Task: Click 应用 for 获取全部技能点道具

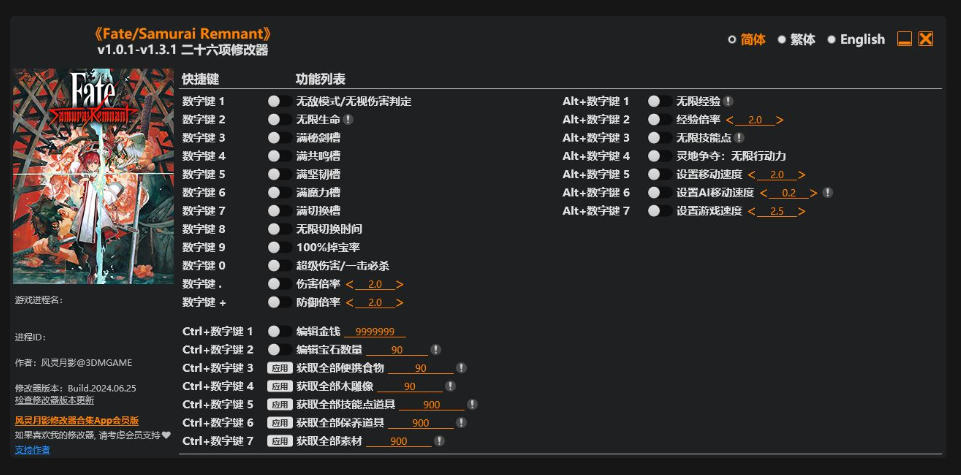Action: click(279, 405)
